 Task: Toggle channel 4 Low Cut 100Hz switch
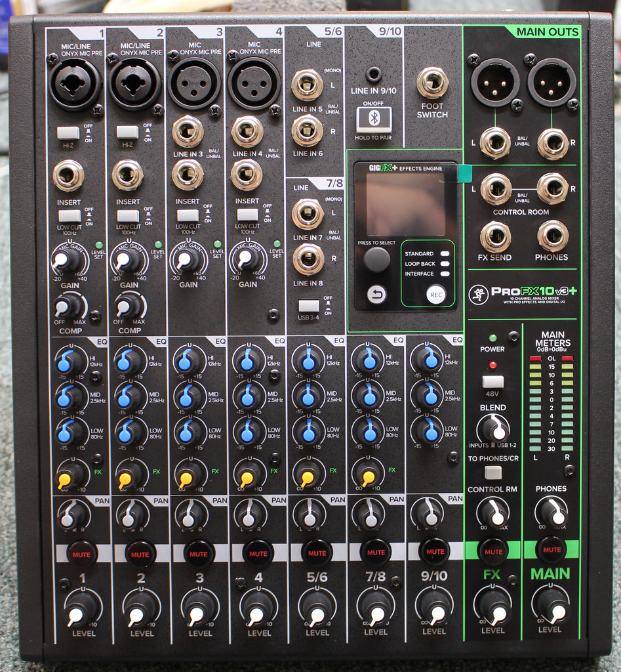(x=247, y=215)
